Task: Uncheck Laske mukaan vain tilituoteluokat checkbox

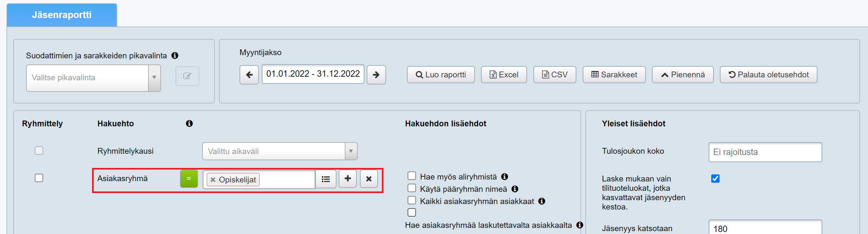Action: [715, 178]
